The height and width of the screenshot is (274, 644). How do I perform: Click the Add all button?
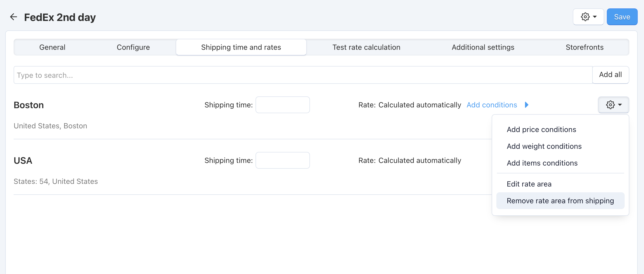pos(610,75)
